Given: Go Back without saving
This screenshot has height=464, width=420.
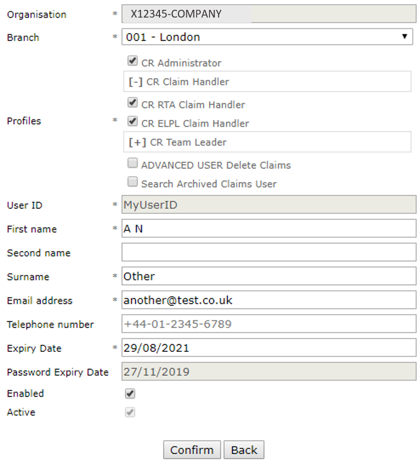Looking at the screenshot, I should pyautogui.click(x=244, y=450).
